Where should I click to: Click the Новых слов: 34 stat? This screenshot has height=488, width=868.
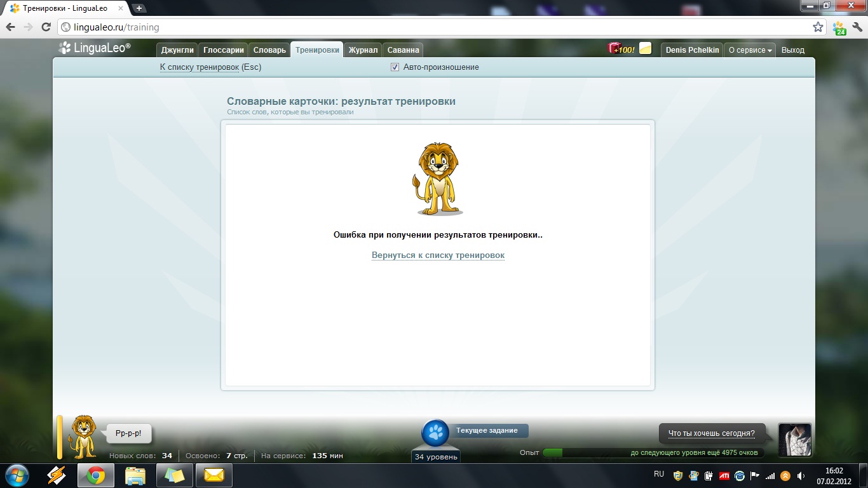[140, 456]
